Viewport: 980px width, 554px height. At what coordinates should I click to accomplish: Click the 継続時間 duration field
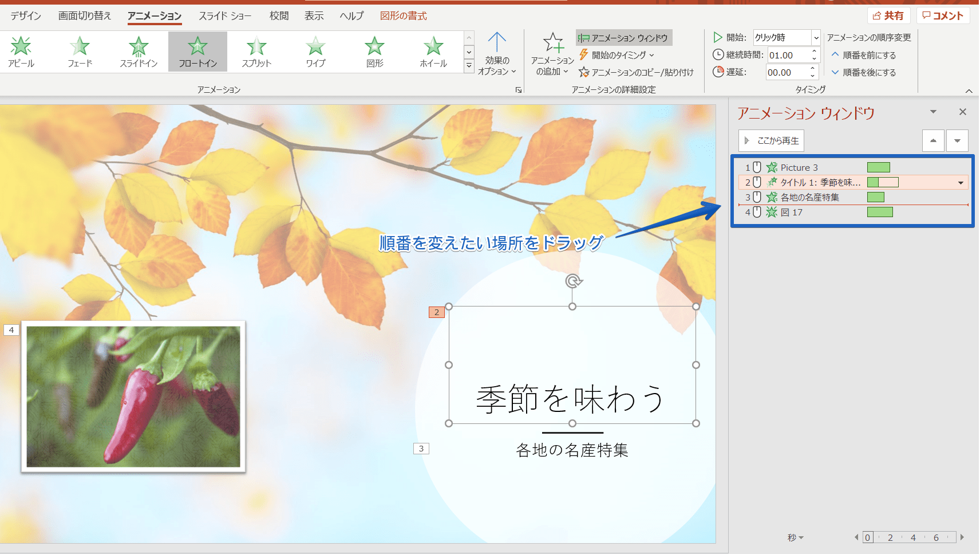788,55
